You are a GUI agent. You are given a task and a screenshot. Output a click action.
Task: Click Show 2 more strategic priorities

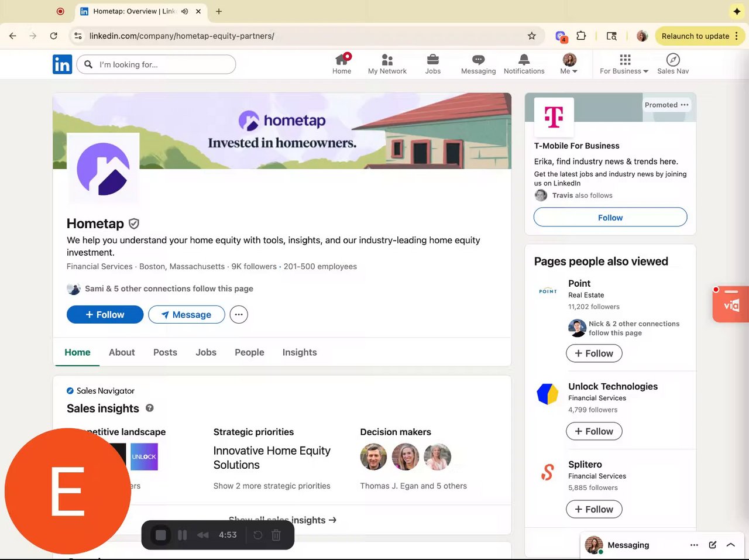[x=272, y=486]
